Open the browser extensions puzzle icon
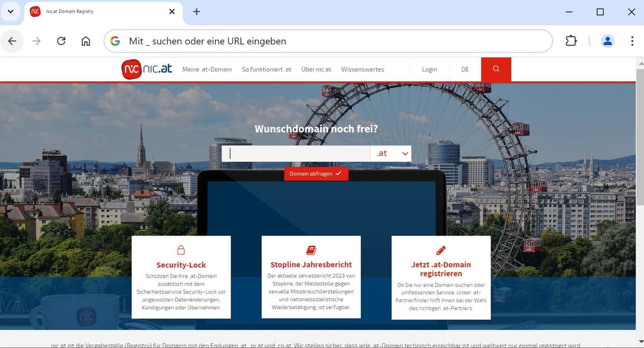 (571, 41)
